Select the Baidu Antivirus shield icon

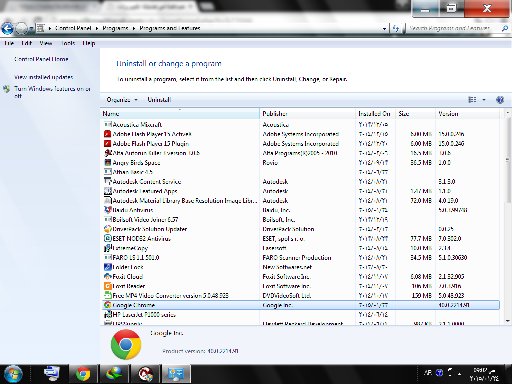pos(107,210)
